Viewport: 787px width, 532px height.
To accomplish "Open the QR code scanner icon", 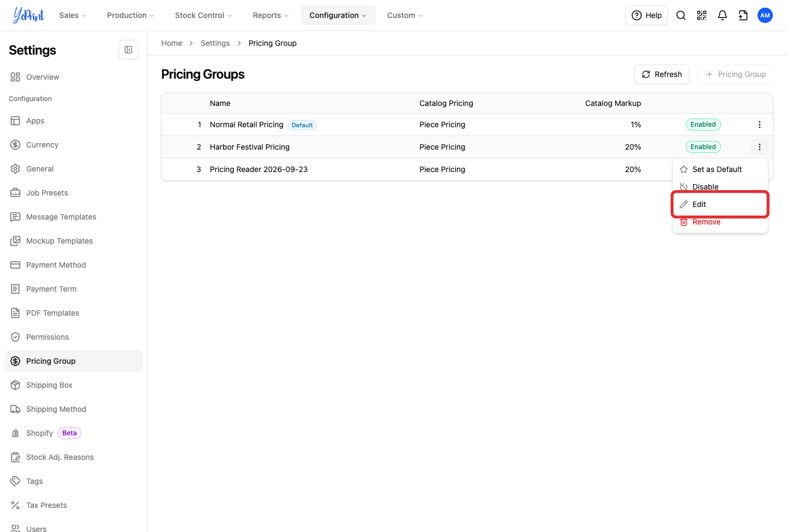I will 702,15.
